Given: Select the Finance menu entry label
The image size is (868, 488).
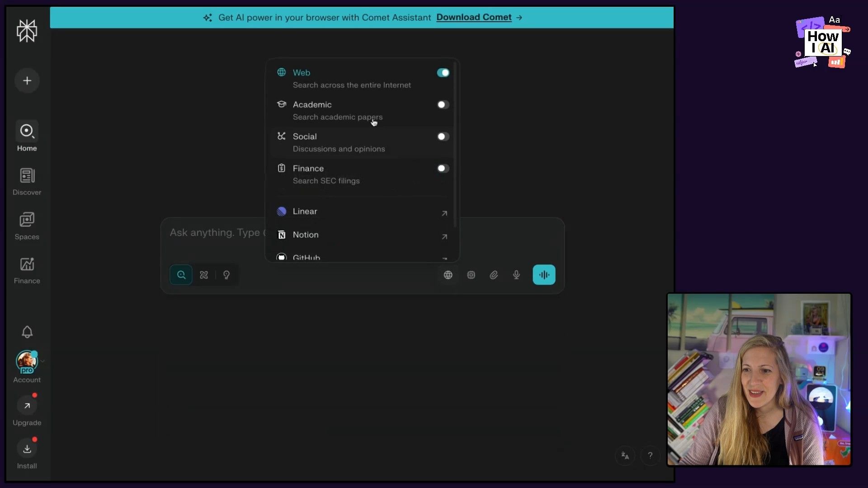Looking at the screenshot, I should click(308, 168).
